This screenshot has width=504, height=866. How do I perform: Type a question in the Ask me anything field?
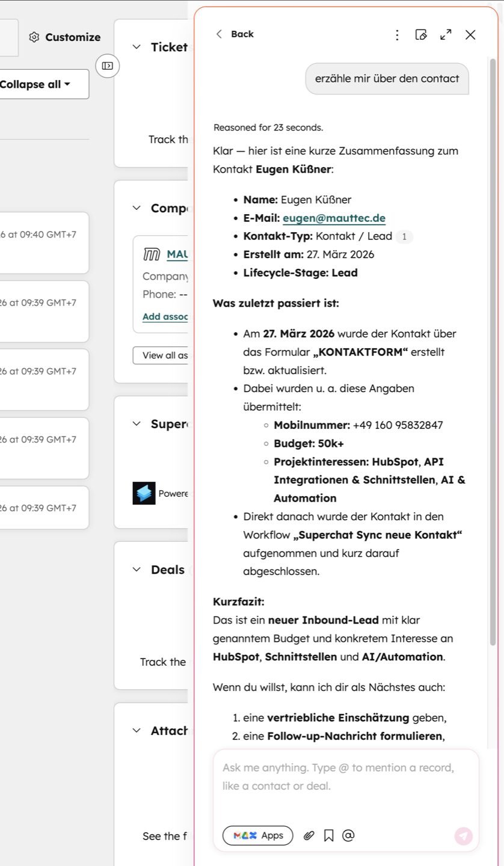tap(345, 776)
